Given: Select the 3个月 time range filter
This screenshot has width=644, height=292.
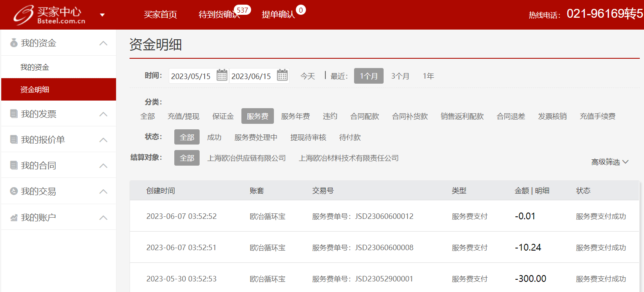Looking at the screenshot, I should 400,76.
